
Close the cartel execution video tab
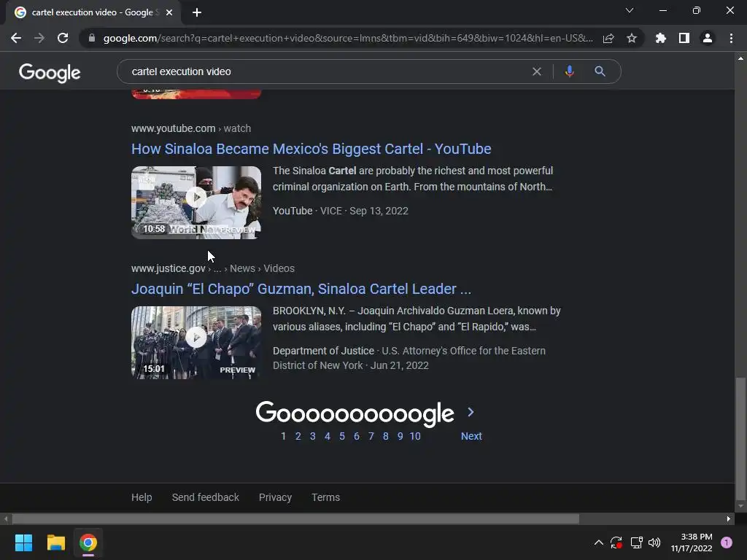click(169, 12)
